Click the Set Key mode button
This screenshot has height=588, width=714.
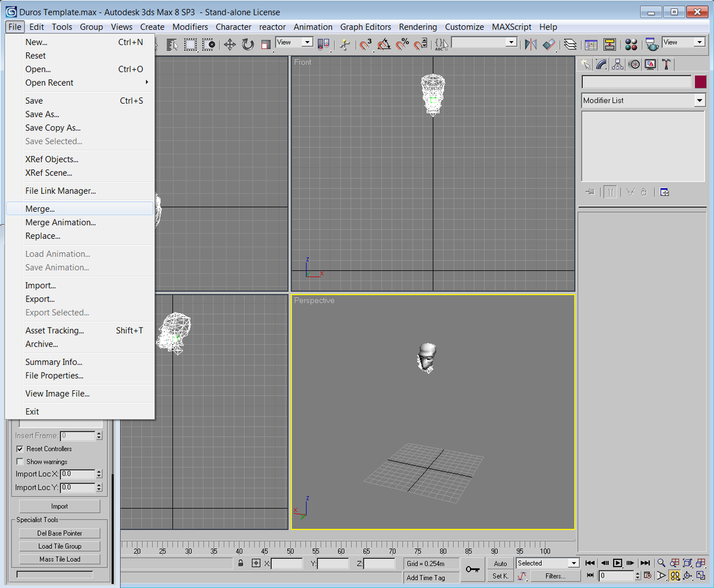(501, 576)
